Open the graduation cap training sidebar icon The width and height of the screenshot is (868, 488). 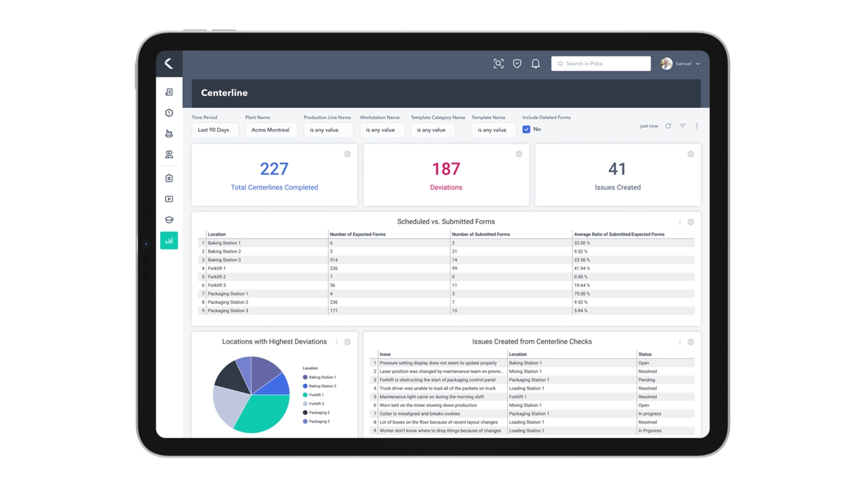click(x=169, y=220)
